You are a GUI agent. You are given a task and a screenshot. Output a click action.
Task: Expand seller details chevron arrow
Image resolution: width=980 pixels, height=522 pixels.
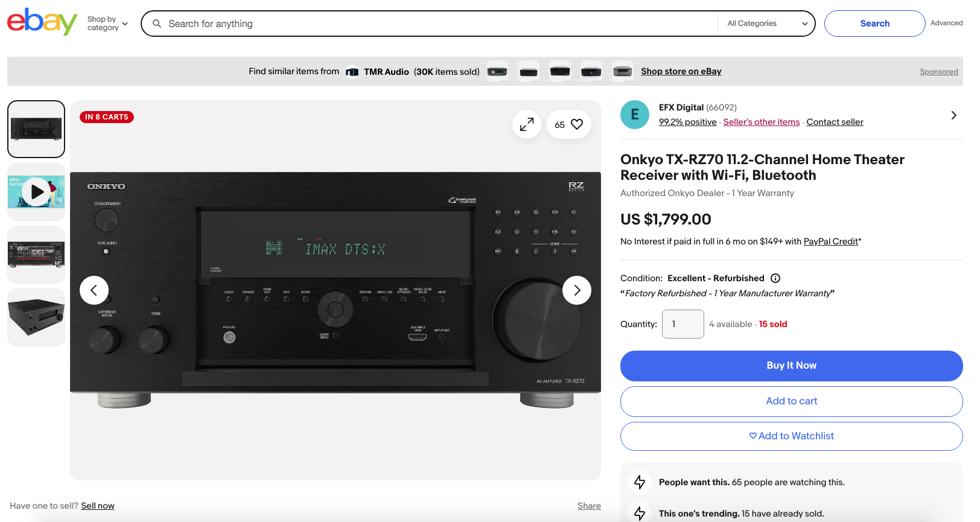click(x=953, y=115)
